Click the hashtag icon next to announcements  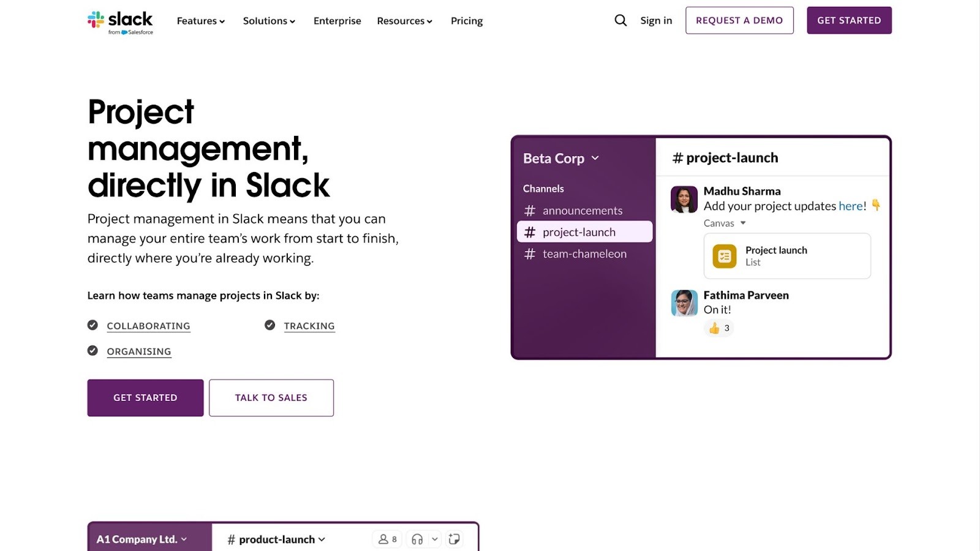point(529,210)
